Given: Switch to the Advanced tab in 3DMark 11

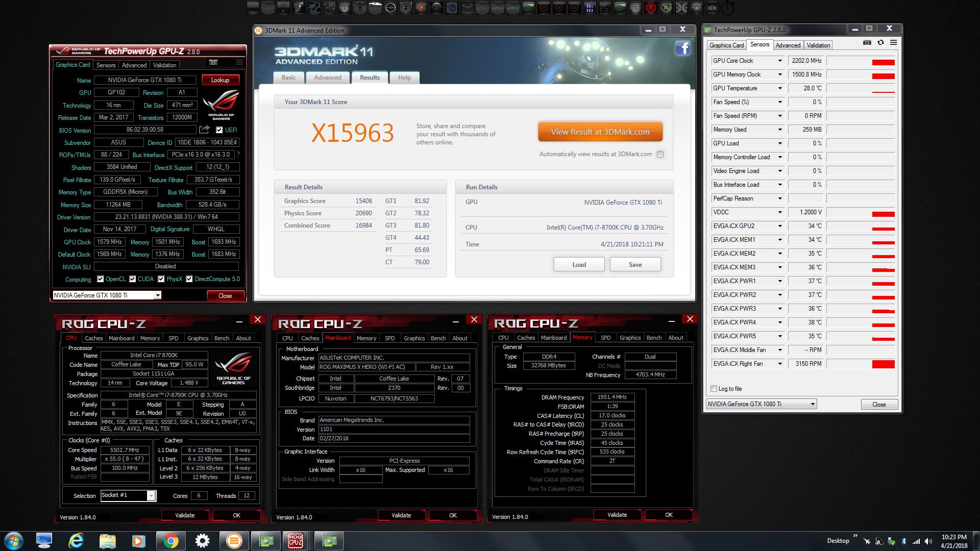Looking at the screenshot, I should point(328,78).
